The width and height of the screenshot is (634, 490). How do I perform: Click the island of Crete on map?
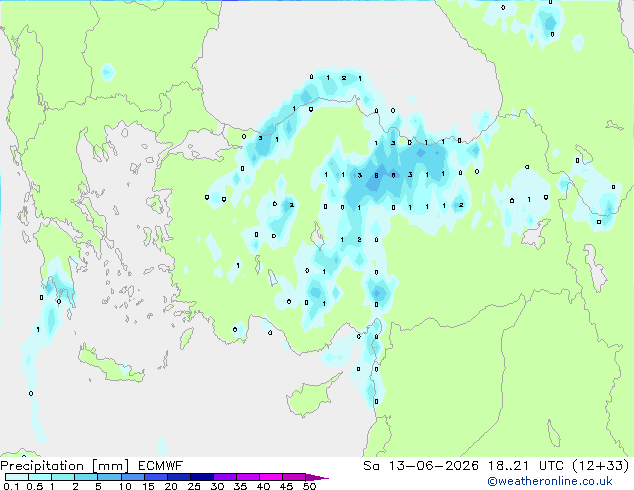point(111,365)
